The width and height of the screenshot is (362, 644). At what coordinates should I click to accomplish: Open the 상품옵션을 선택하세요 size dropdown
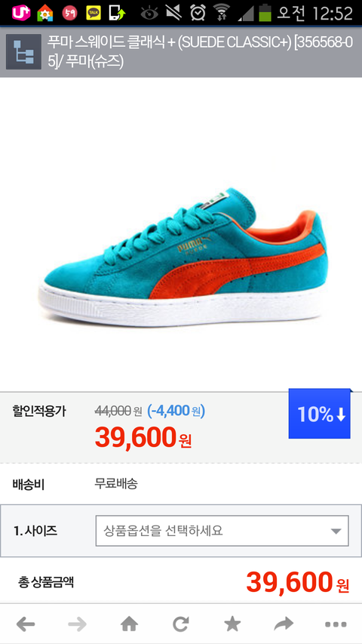click(222, 531)
